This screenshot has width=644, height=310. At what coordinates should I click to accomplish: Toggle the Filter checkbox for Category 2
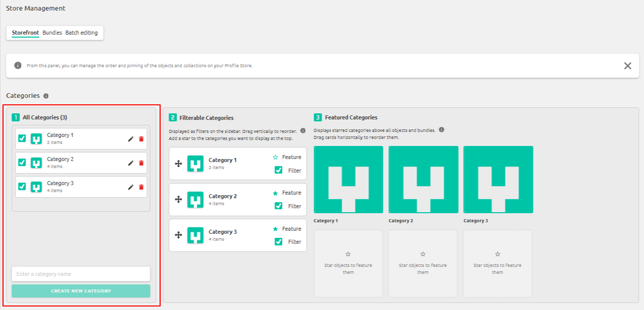pyautogui.click(x=279, y=206)
